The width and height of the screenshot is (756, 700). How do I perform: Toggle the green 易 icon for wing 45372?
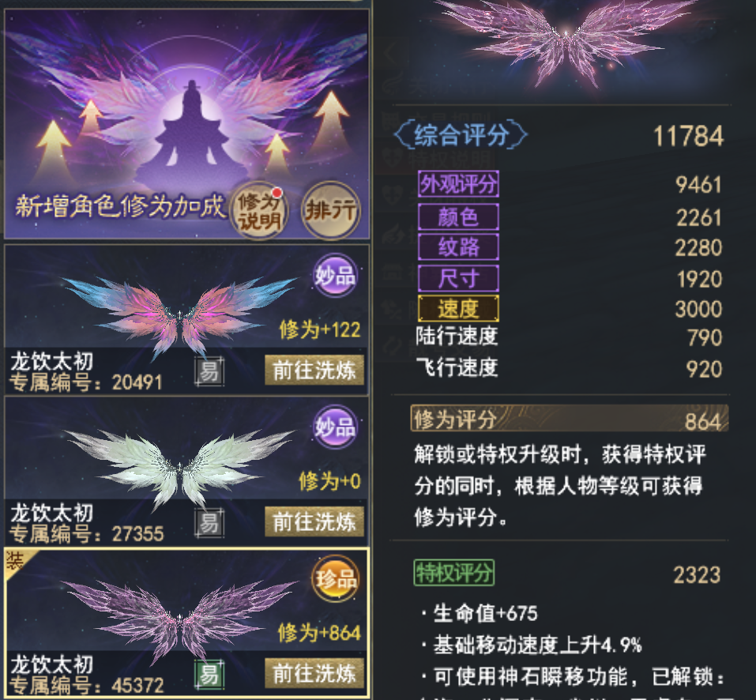(x=209, y=675)
